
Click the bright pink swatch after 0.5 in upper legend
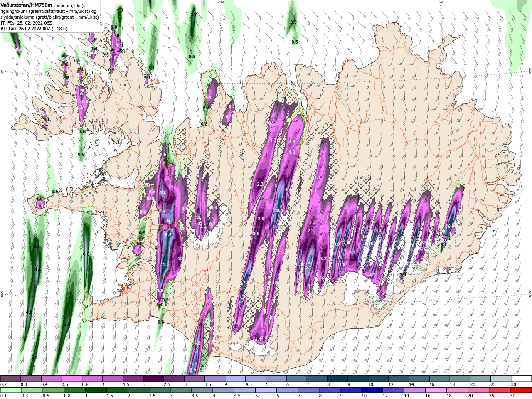tap(71, 379)
